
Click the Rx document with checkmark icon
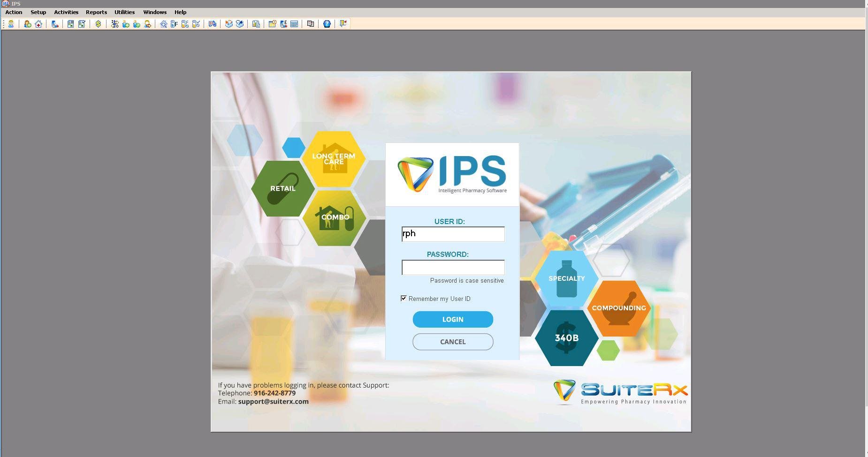point(82,24)
